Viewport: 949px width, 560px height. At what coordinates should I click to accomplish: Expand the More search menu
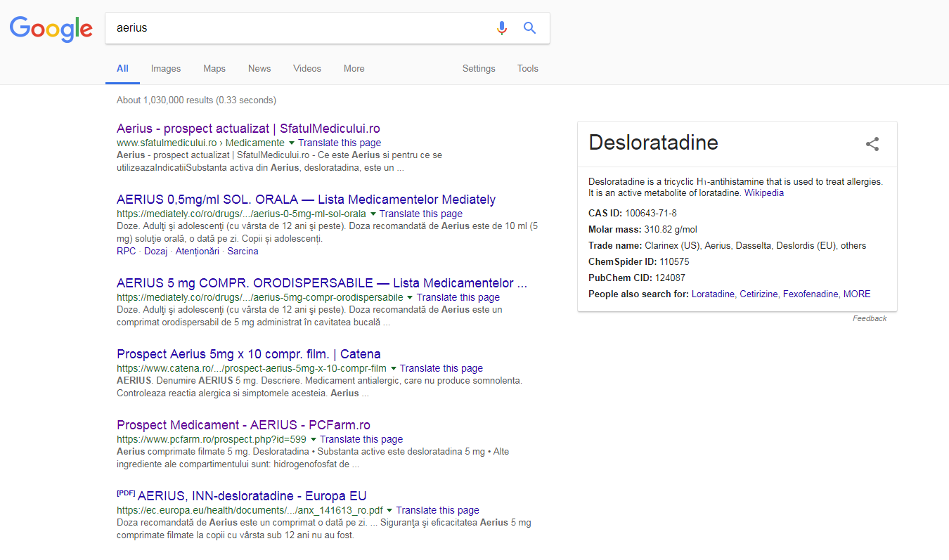click(354, 69)
